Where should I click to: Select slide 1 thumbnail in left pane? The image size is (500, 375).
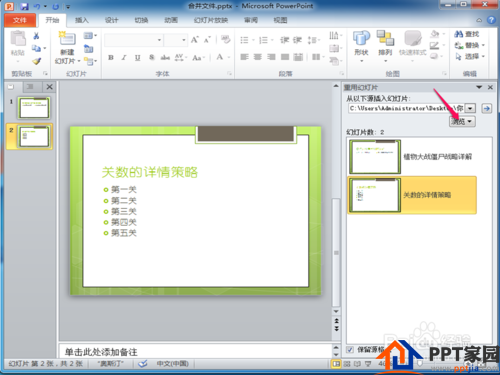pos(34,108)
